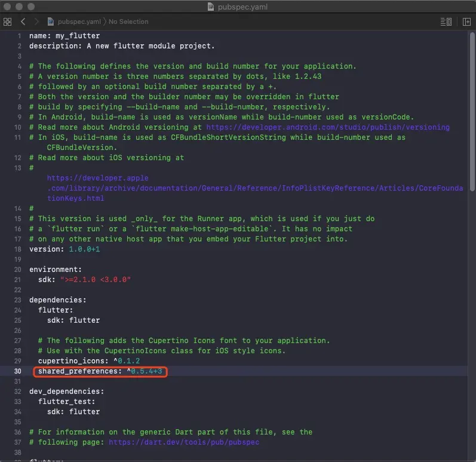
Task: Click line number 23 in gutter
Action: pyautogui.click(x=17, y=300)
